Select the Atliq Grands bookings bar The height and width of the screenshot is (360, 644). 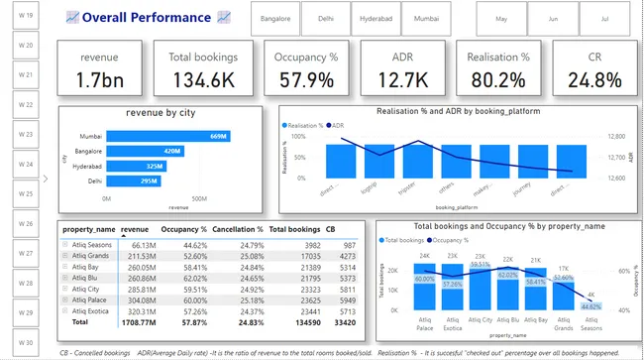tap(563, 294)
